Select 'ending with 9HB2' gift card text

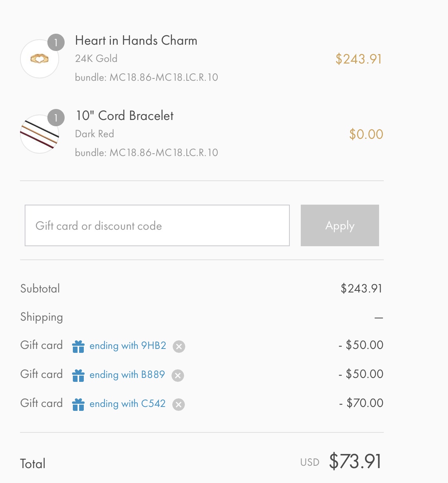[x=128, y=346]
